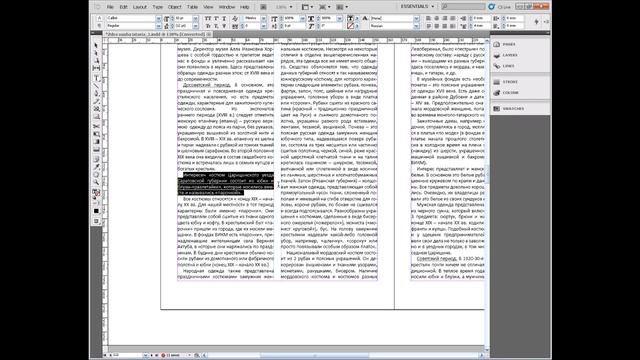Viewport: 640px width, 360px height.
Task: Click the Quick Apply lightning icon
Action: coord(536,22)
